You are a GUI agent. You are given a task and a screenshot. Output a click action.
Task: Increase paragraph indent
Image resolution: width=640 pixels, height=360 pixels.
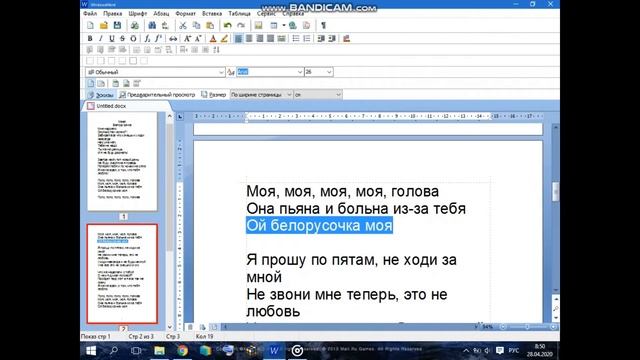tap(332, 39)
